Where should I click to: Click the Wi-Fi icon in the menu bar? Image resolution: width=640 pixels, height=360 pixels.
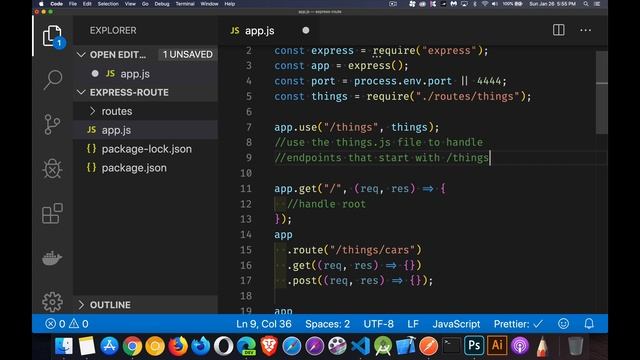(484, 4)
